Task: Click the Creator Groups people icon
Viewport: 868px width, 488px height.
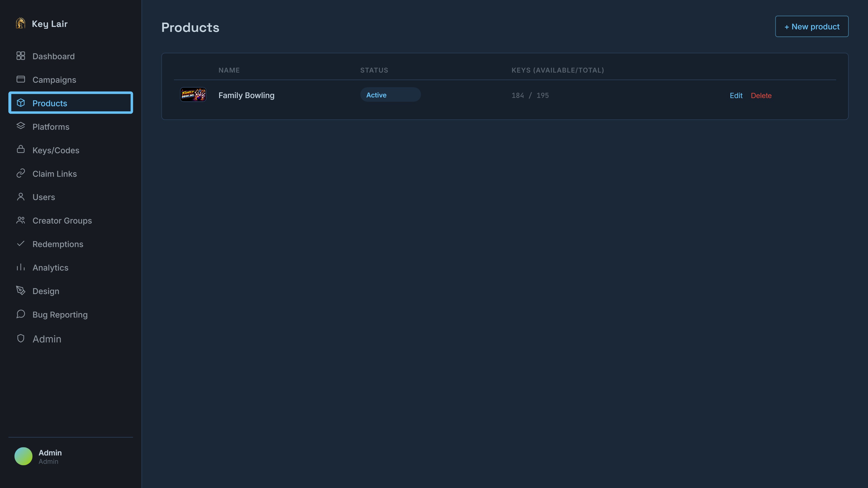Action: point(21,220)
